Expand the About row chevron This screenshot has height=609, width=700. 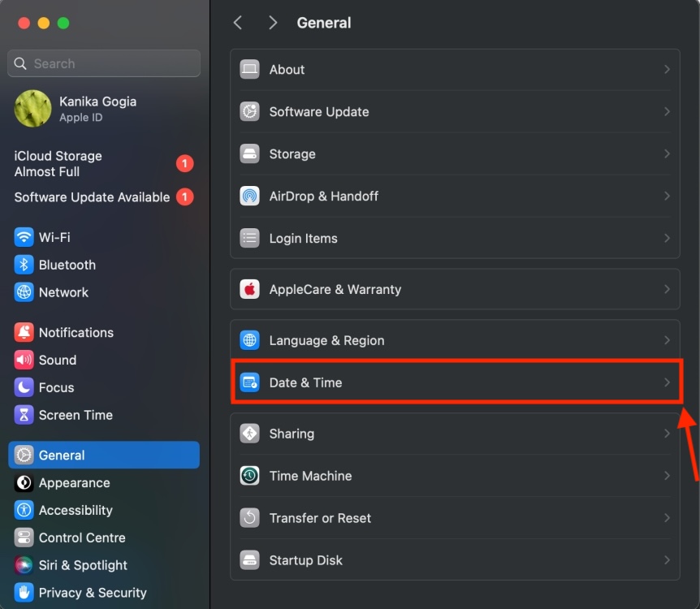click(667, 70)
